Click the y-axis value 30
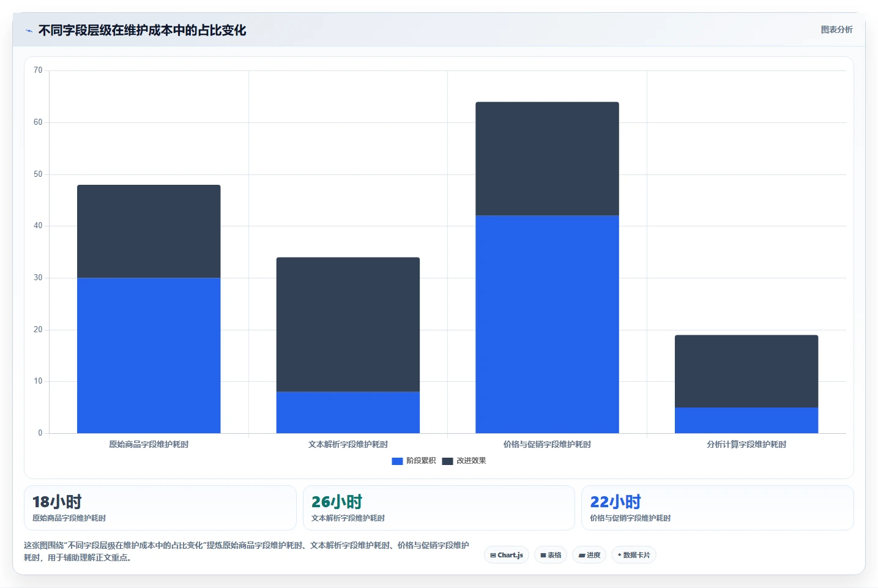Image resolution: width=878 pixels, height=588 pixels. coord(38,278)
